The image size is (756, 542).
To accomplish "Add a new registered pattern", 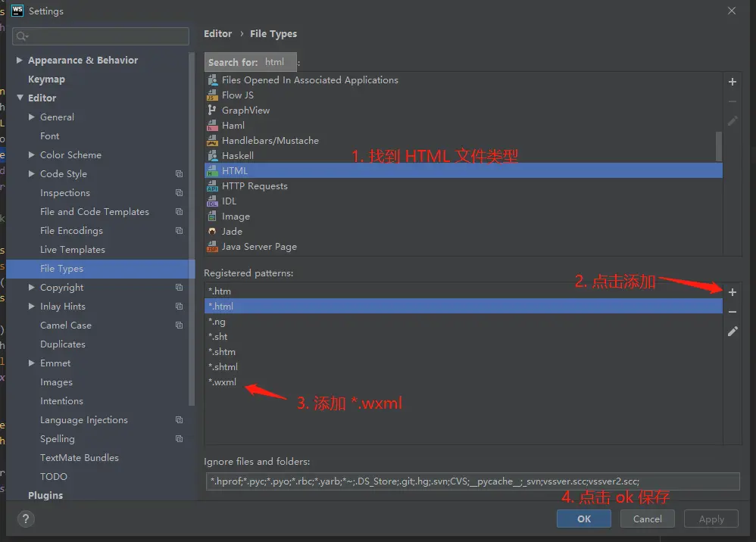I will 732,292.
